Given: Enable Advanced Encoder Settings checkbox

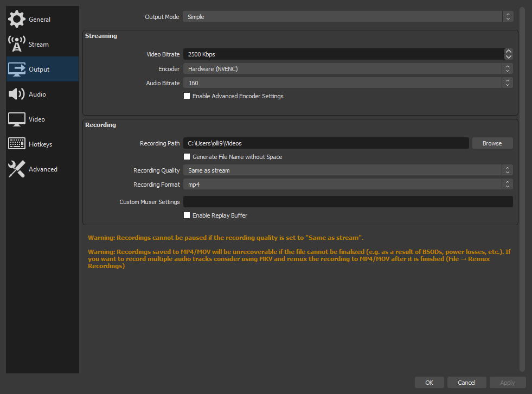Looking at the screenshot, I should [x=187, y=96].
